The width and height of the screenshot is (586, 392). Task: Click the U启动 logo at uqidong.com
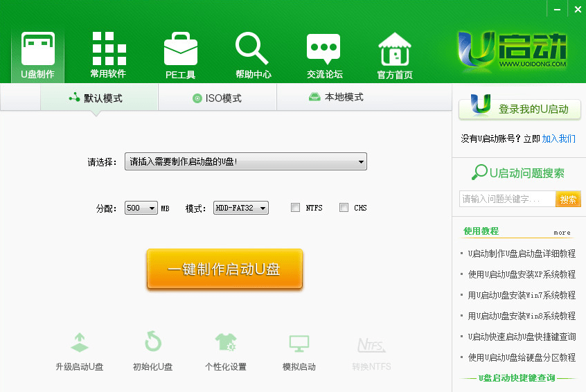click(512, 51)
